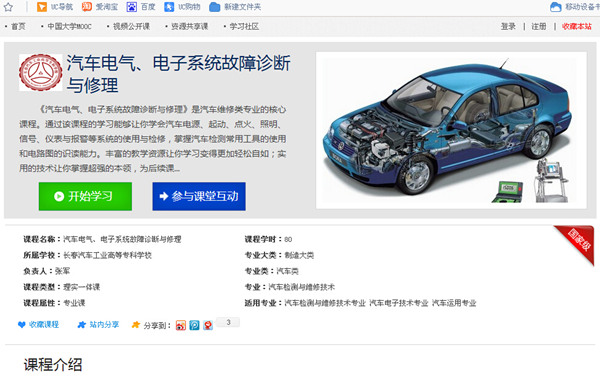This screenshot has width=600, height=376.
Task: Click the green 开始学习 button
Action: 85,196
